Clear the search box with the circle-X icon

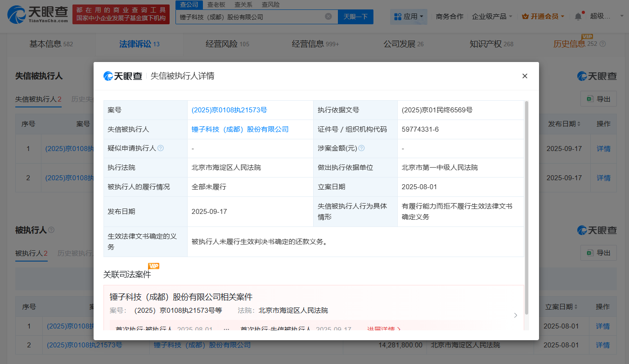pyautogui.click(x=328, y=16)
